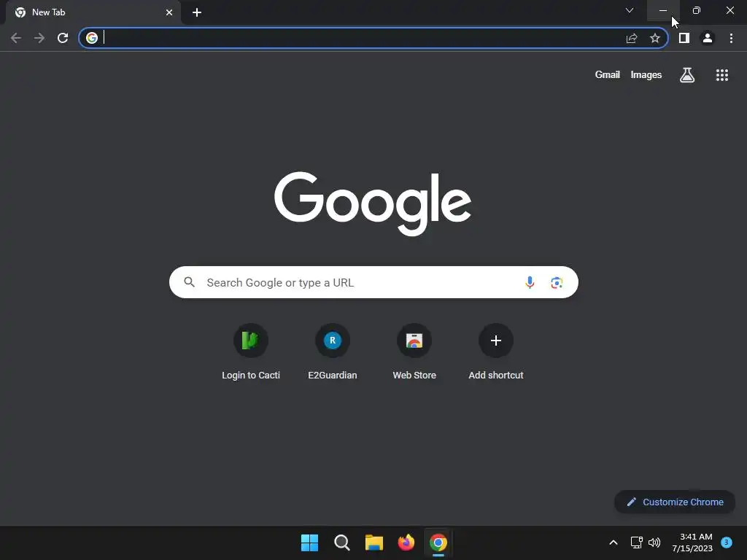Open the notifications badge
This screenshot has width=747, height=560.
[x=727, y=542]
